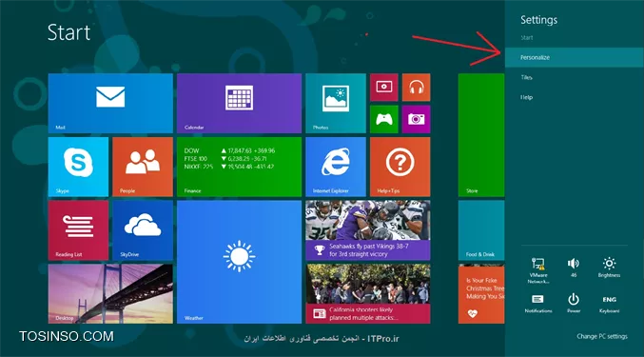This screenshot has height=357, width=644.
Task: Open the Brightness control
Action: click(609, 268)
